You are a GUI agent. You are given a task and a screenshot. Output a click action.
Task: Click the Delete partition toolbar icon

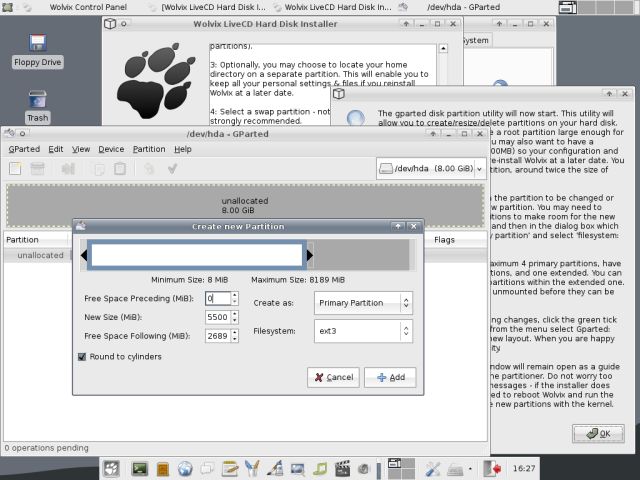(38, 169)
